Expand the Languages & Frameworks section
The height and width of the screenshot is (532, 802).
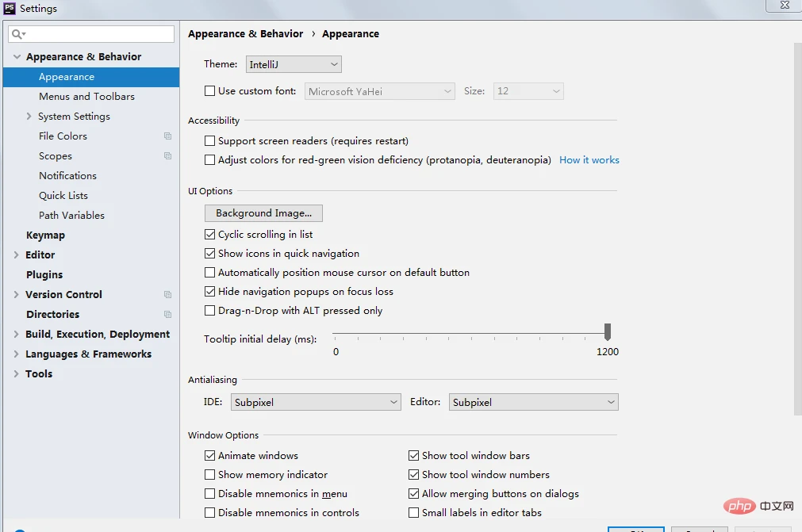[x=17, y=354]
